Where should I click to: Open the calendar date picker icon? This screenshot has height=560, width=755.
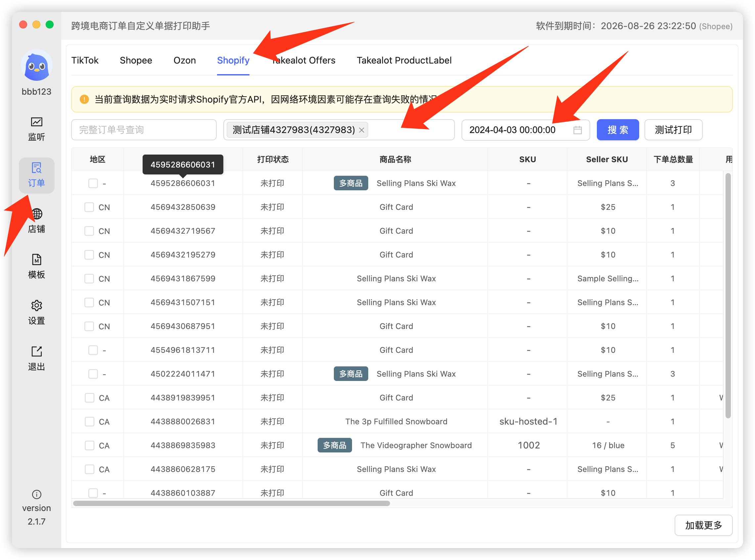click(x=578, y=130)
